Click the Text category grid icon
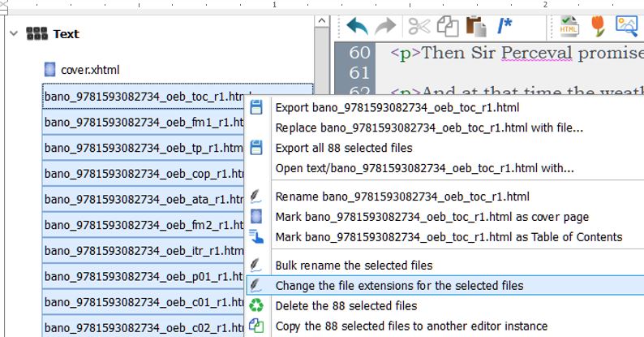This screenshot has width=644, height=337. (x=37, y=34)
